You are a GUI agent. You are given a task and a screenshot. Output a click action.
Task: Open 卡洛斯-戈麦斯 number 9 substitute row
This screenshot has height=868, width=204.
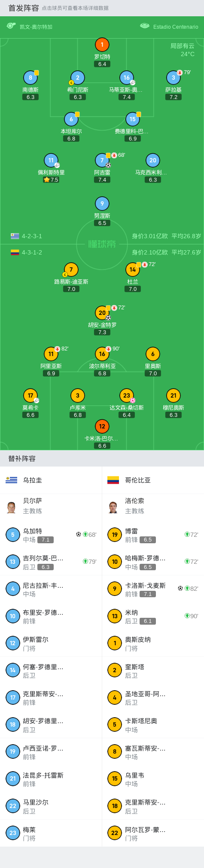pos(153,589)
